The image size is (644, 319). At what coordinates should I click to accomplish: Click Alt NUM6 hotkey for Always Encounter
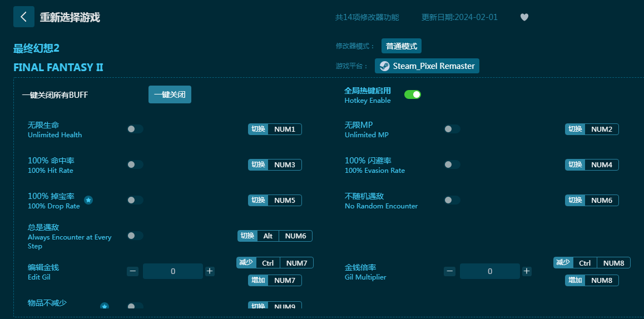click(x=275, y=236)
